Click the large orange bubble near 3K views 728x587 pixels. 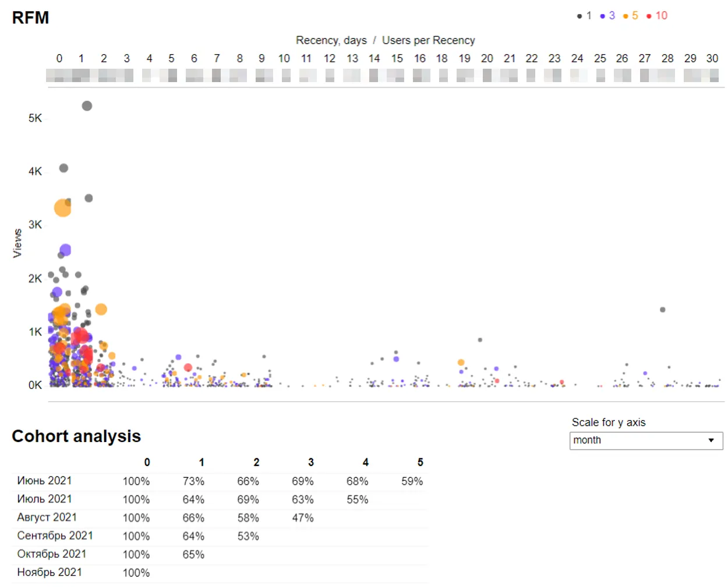click(62, 208)
